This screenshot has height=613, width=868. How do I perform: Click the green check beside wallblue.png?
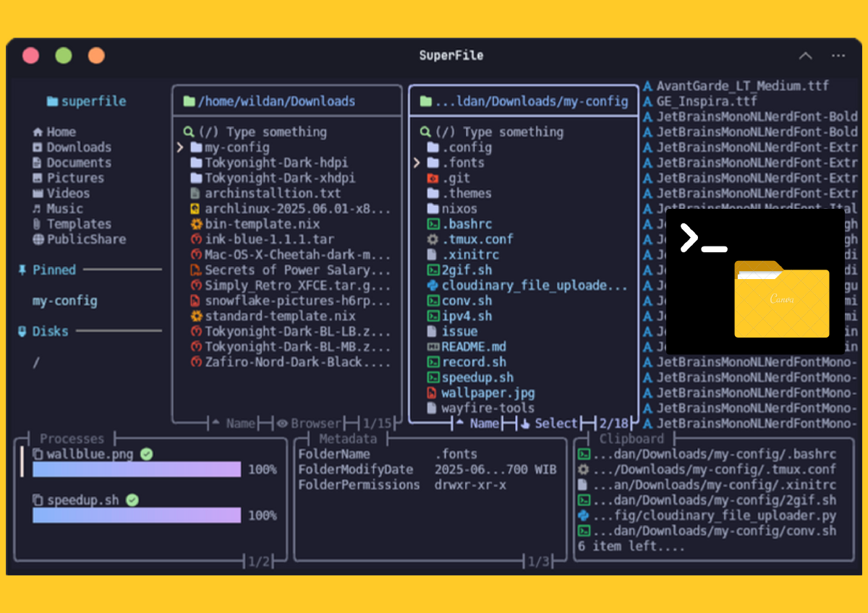[x=147, y=454]
